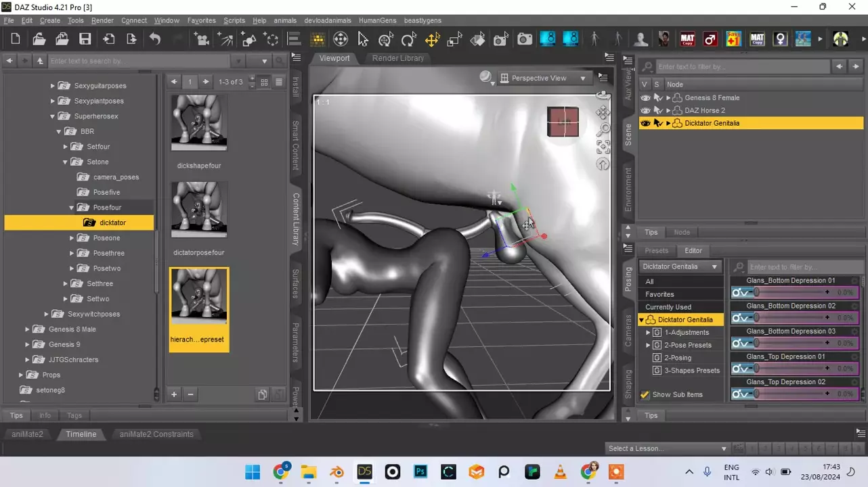Select the Rotate tool in toolbar
Viewport: 868px width, 487px height.
[408, 39]
